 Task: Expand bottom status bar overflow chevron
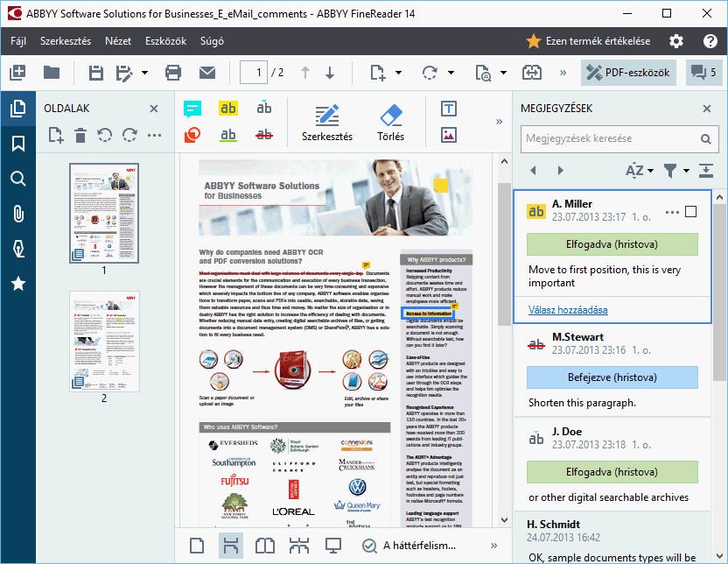[494, 546]
